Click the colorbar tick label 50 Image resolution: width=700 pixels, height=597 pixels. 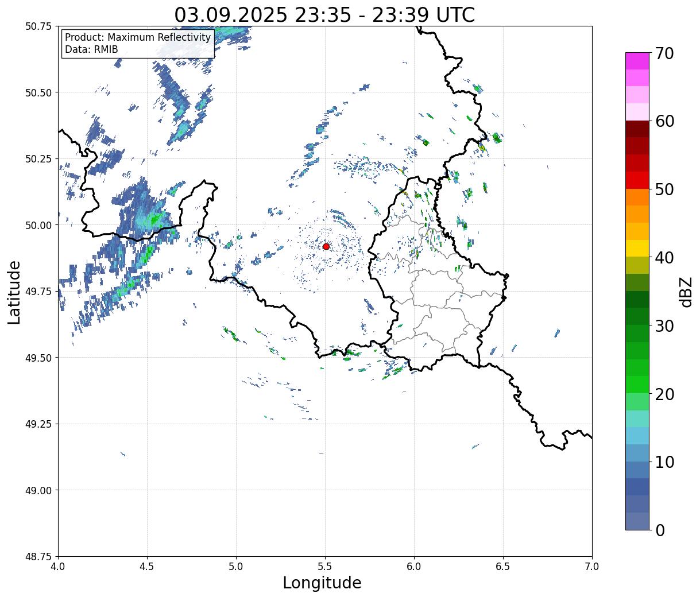click(x=664, y=189)
